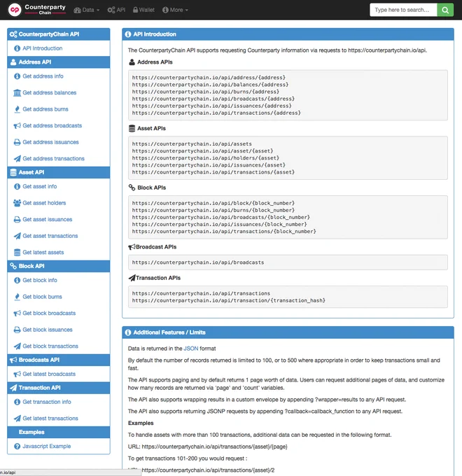Select the Examples sidebar header
This screenshot has height=476, width=462.
(59, 433)
